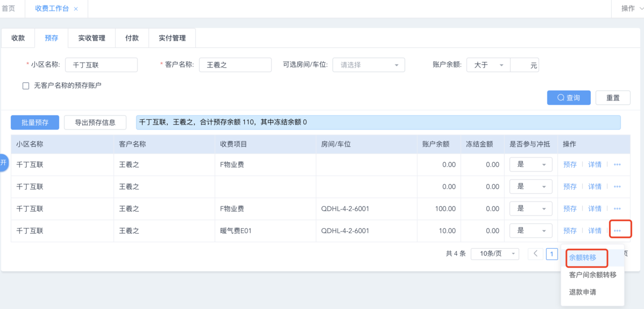Click the 重置 button
644x309 pixels.
tap(613, 98)
